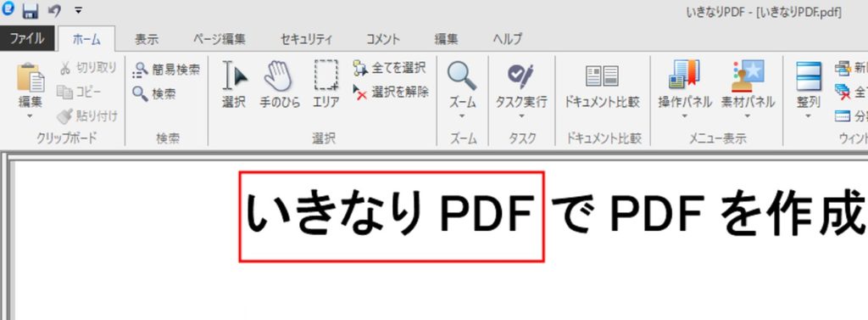The height and width of the screenshot is (320, 868).
Task: Open the ドキュメント比較 document compare tool
Action: click(x=601, y=85)
